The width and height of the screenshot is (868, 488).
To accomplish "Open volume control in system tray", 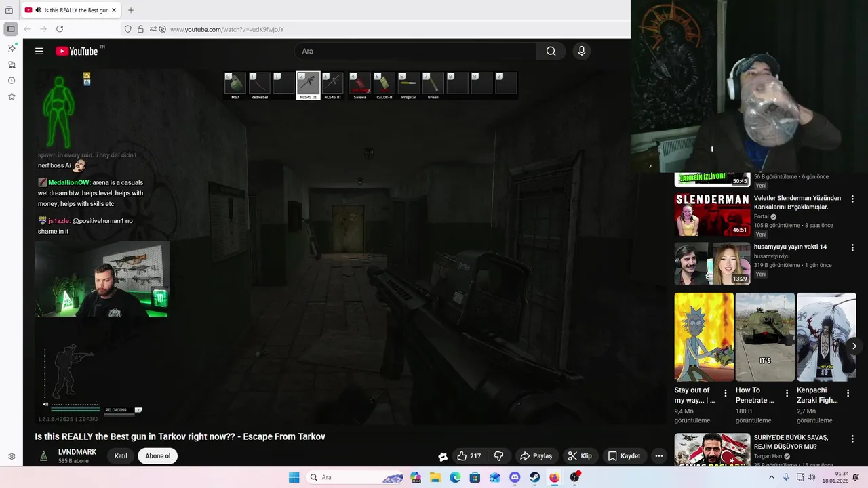I will click(812, 478).
